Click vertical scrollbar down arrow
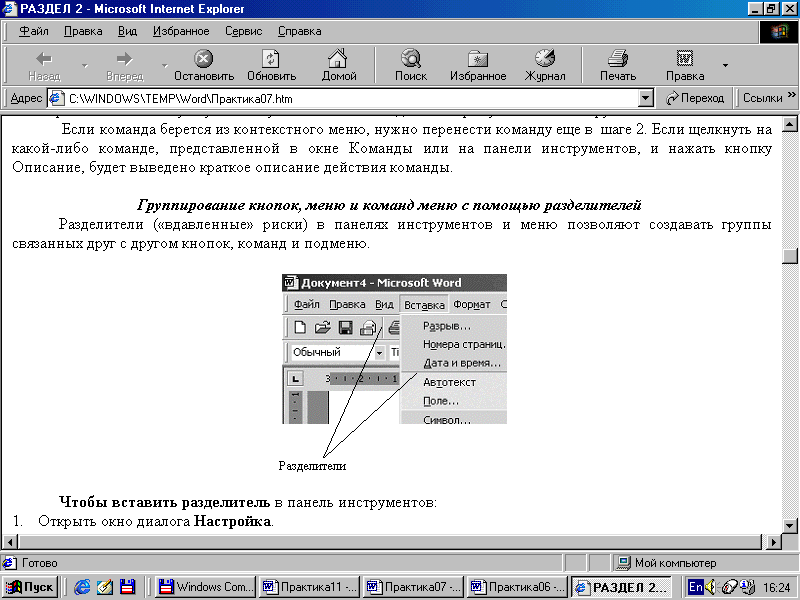Screen dimensions: 800x600 point(790,525)
